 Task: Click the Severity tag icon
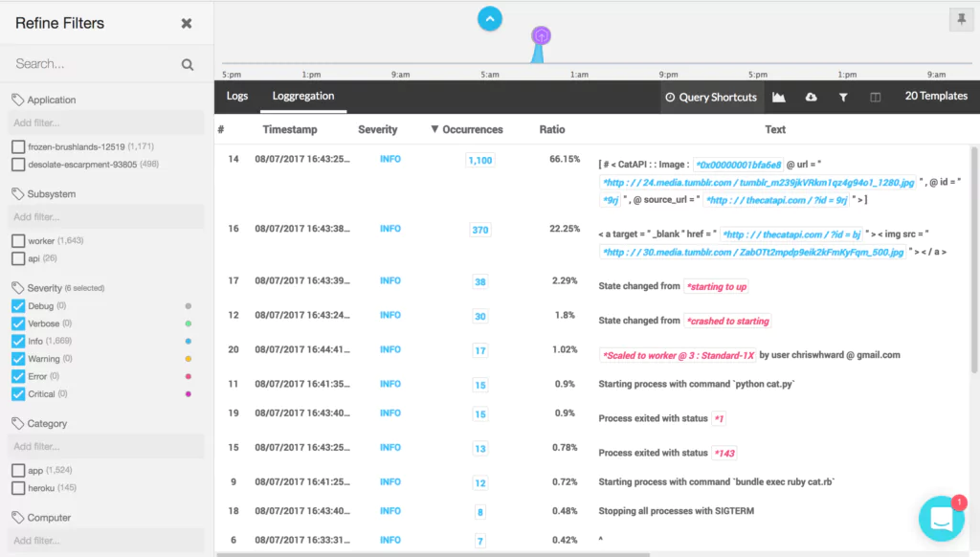point(17,288)
